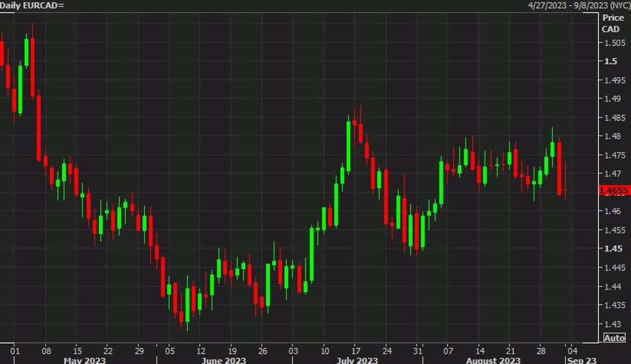The image size is (631, 364).
Task: Click the 1.5 price axis level
Action: point(610,61)
